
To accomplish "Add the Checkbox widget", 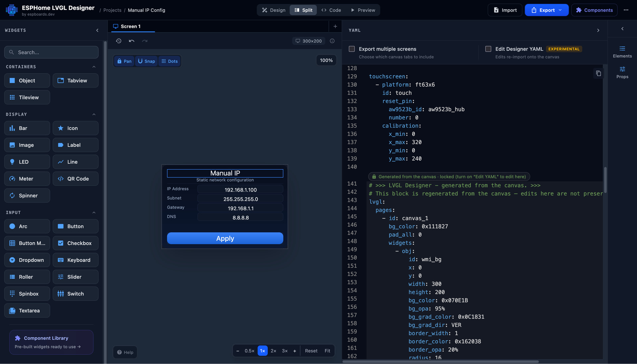I will [76, 243].
